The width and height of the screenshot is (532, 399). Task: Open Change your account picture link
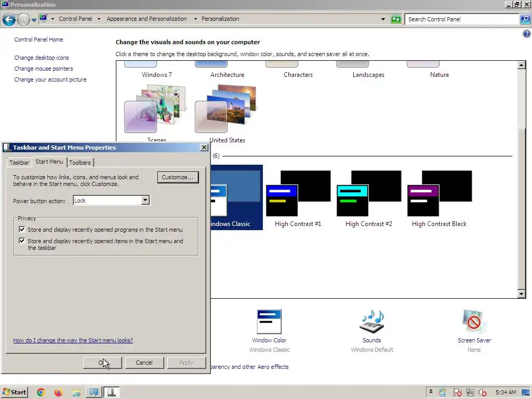(50, 79)
